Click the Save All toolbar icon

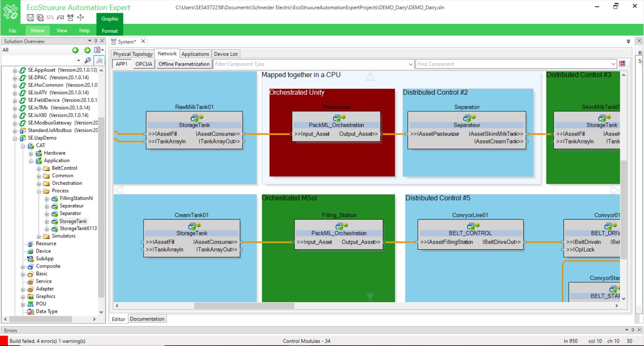(40, 18)
